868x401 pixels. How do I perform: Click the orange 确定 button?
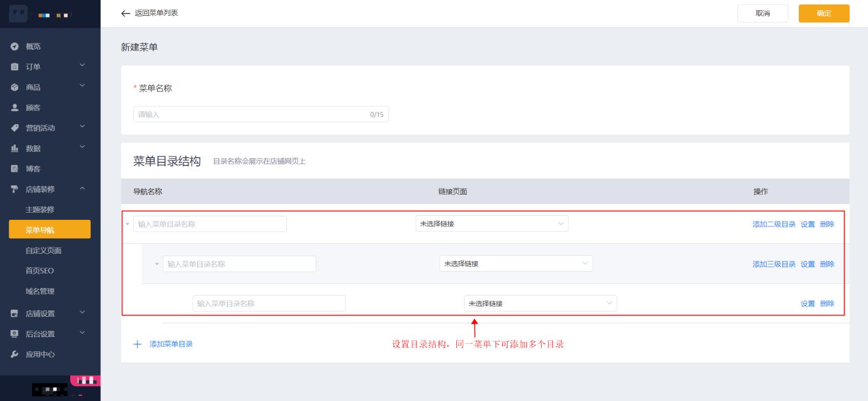824,13
